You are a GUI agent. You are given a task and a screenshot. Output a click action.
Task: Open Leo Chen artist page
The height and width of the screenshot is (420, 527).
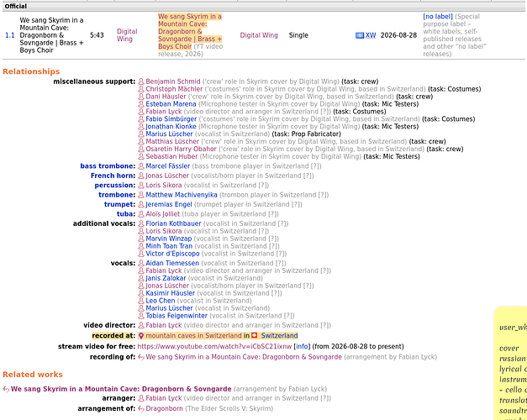[x=161, y=301]
